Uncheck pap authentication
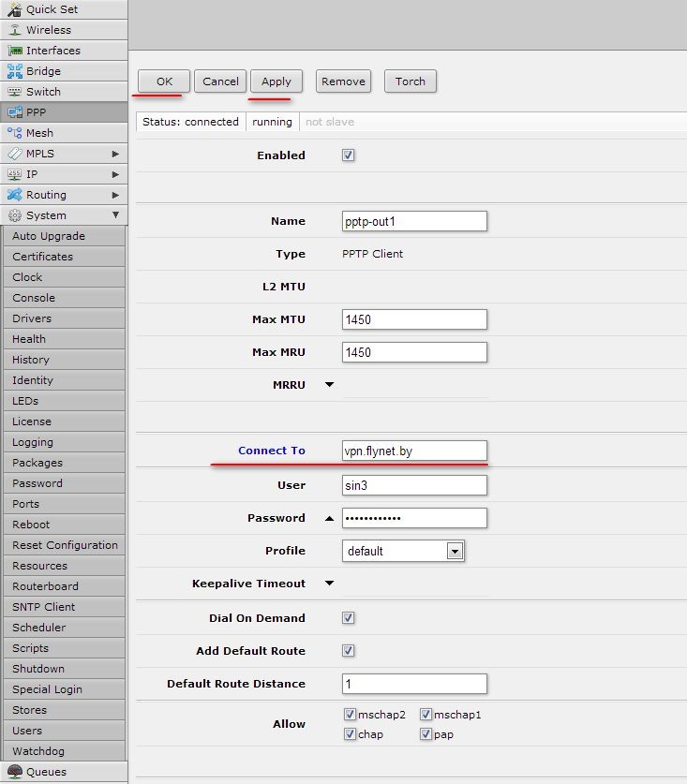Screen dimensions: 687x784 coord(426,734)
